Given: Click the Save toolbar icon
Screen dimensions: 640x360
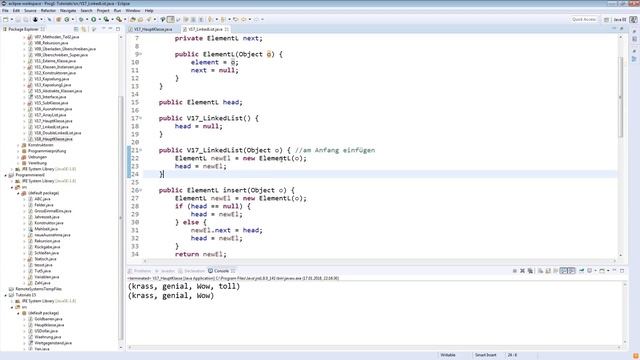Looking at the screenshot, I should (18, 19).
